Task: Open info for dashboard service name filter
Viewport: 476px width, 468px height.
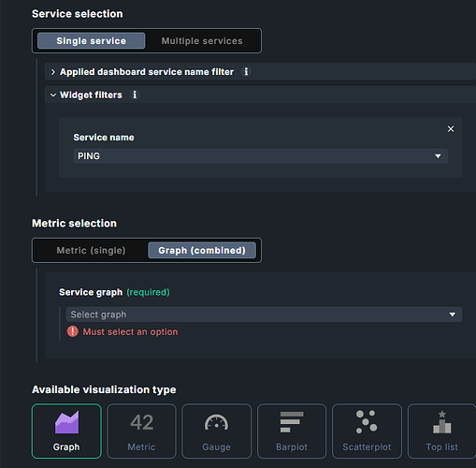Action: pos(246,71)
